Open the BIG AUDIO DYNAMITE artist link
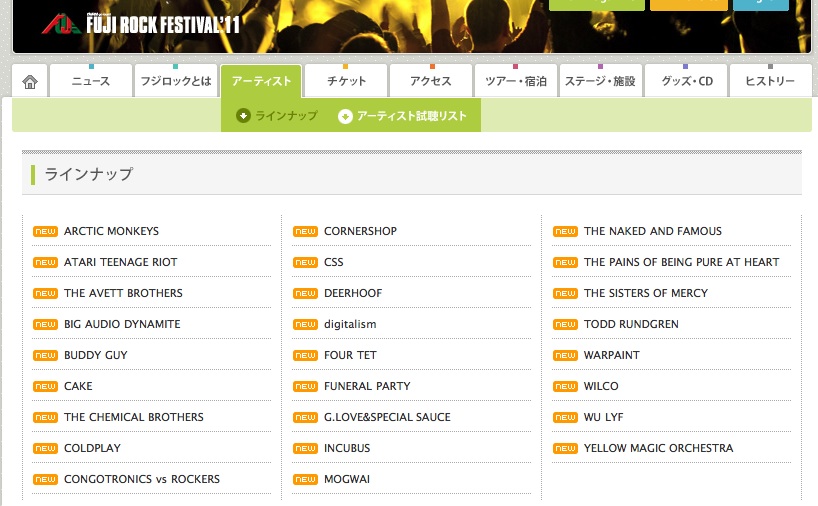 coord(122,324)
